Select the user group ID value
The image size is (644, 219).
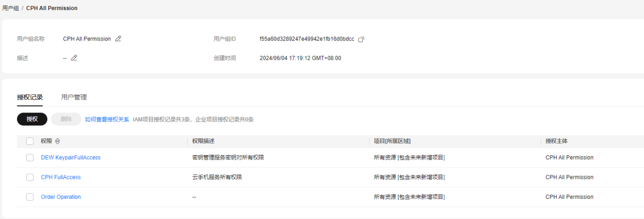(307, 39)
